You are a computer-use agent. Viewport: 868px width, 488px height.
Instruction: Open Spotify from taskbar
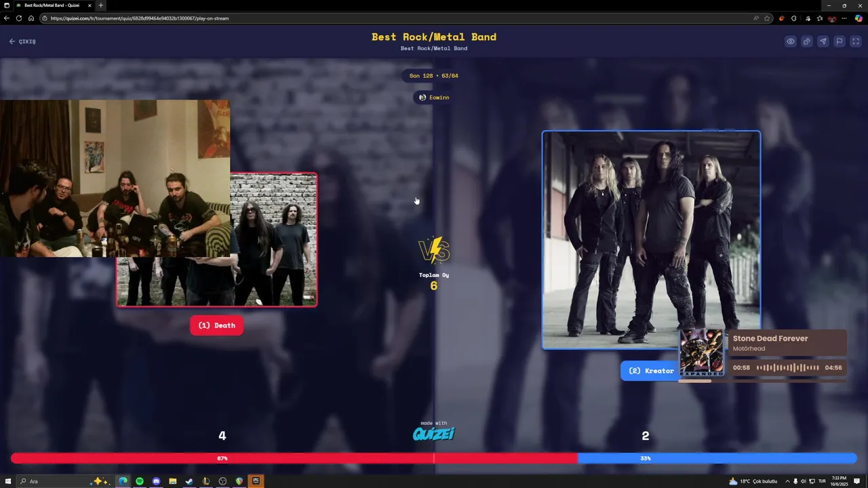point(140,481)
